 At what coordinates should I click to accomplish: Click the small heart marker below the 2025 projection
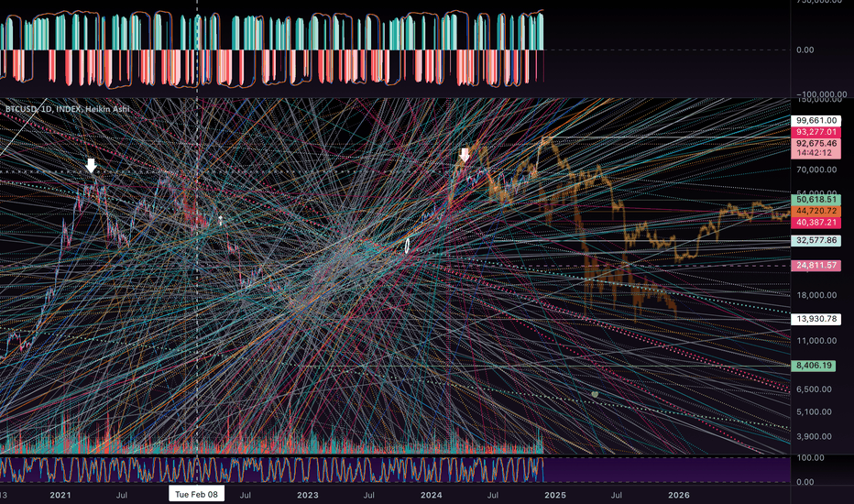coord(595,394)
